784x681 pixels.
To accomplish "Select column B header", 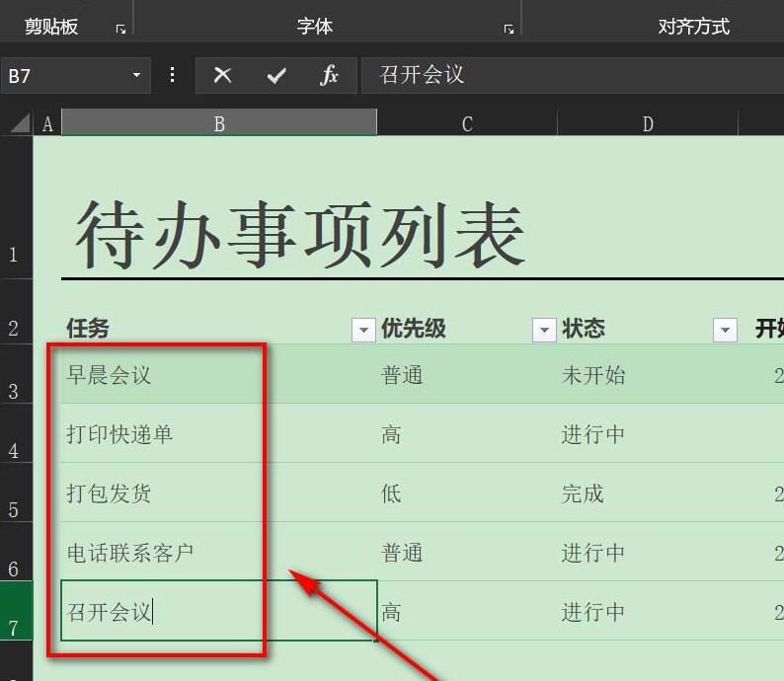I will pyautogui.click(x=219, y=123).
